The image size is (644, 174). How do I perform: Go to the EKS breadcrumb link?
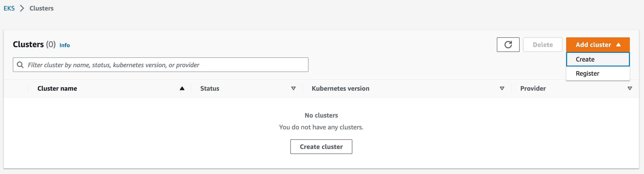pos(9,8)
